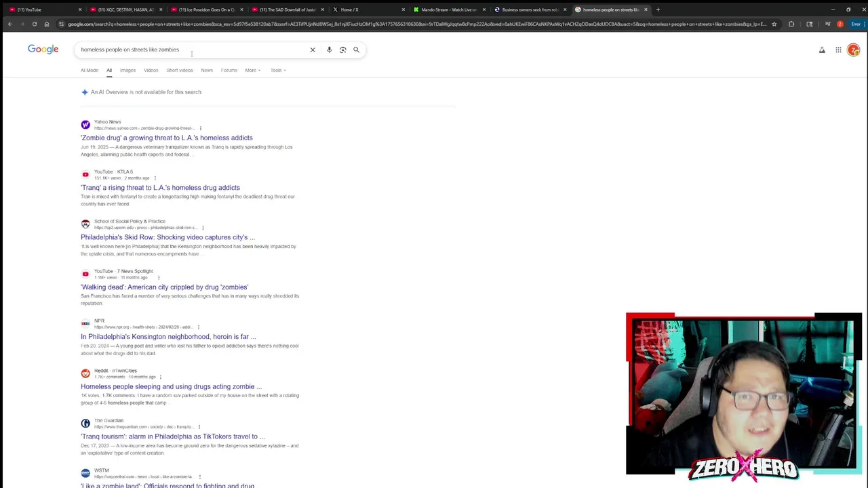Open Chrome profile icon in toolbar
The width and height of the screenshot is (868, 488).
point(840,24)
